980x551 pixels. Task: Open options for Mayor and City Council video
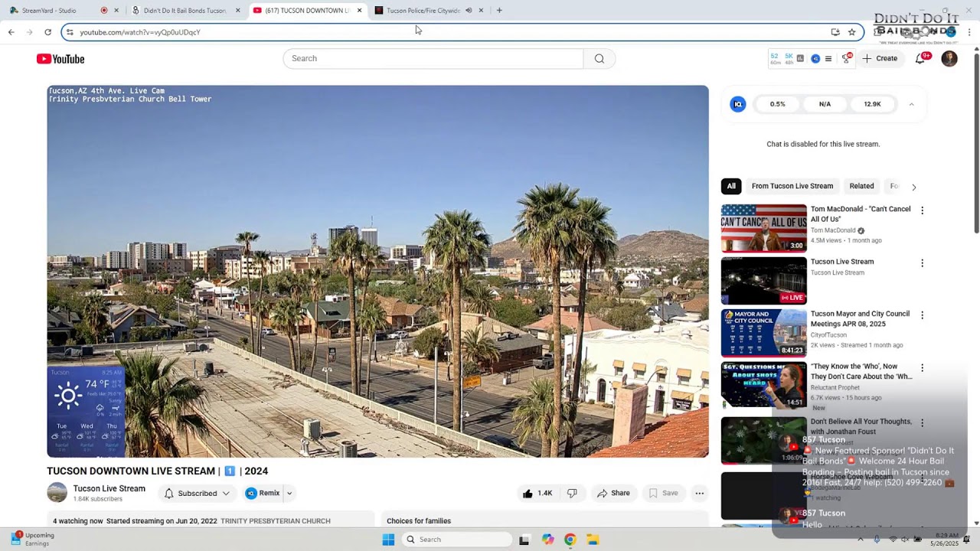click(x=922, y=315)
